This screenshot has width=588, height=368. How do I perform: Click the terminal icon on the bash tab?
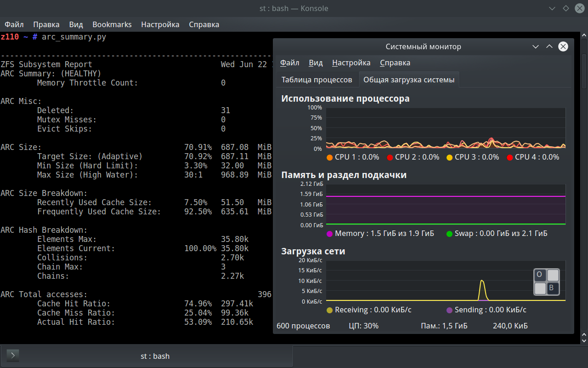(13, 356)
